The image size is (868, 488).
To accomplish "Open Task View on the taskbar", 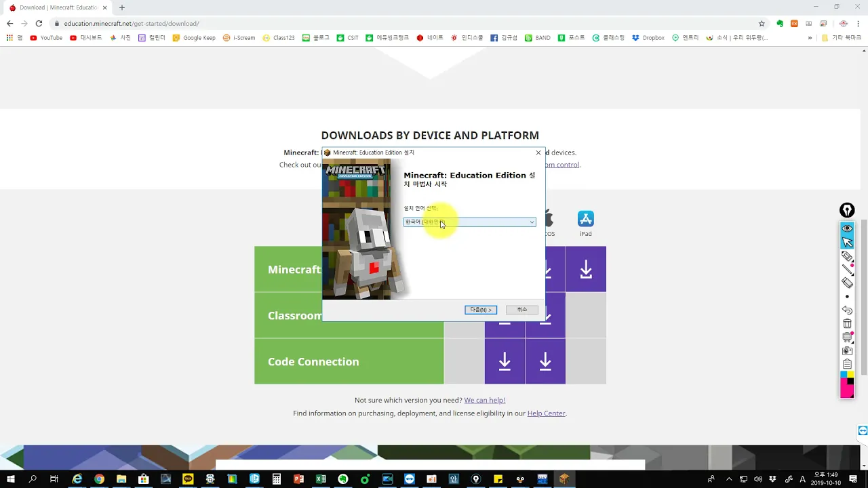I will (x=54, y=479).
